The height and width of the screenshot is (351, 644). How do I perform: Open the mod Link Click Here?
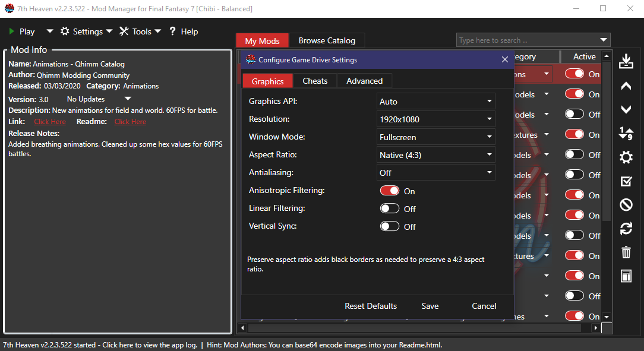pos(50,122)
